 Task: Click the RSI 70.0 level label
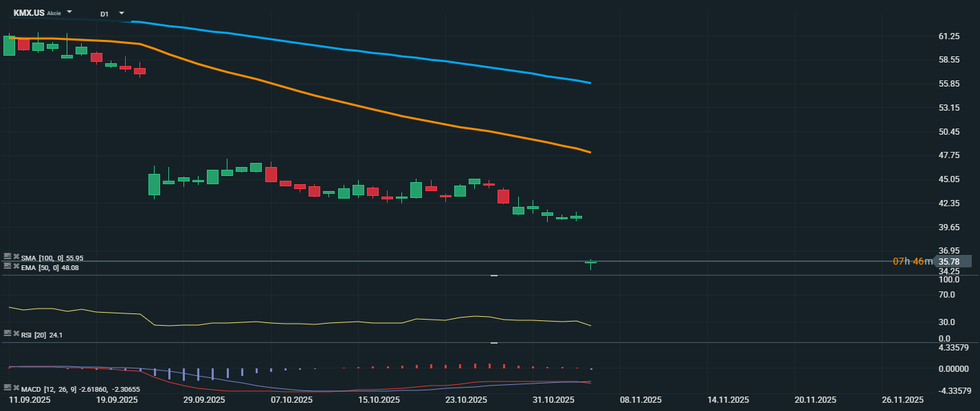click(946, 295)
